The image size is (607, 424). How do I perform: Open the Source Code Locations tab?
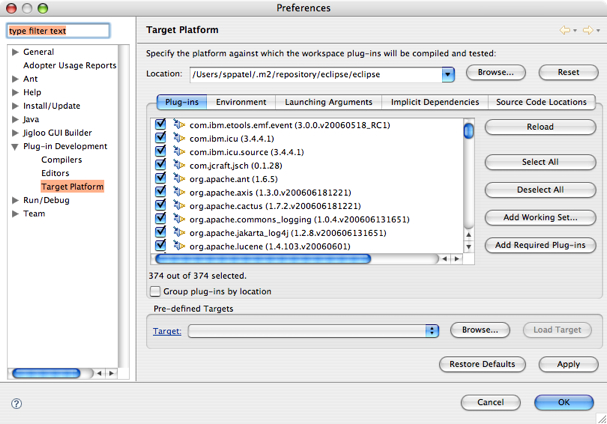tap(541, 102)
